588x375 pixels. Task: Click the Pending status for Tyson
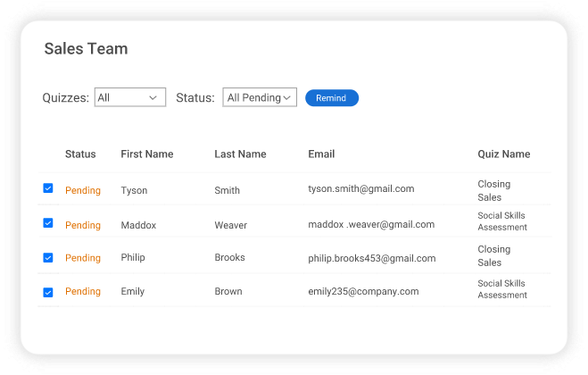click(x=83, y=190)
